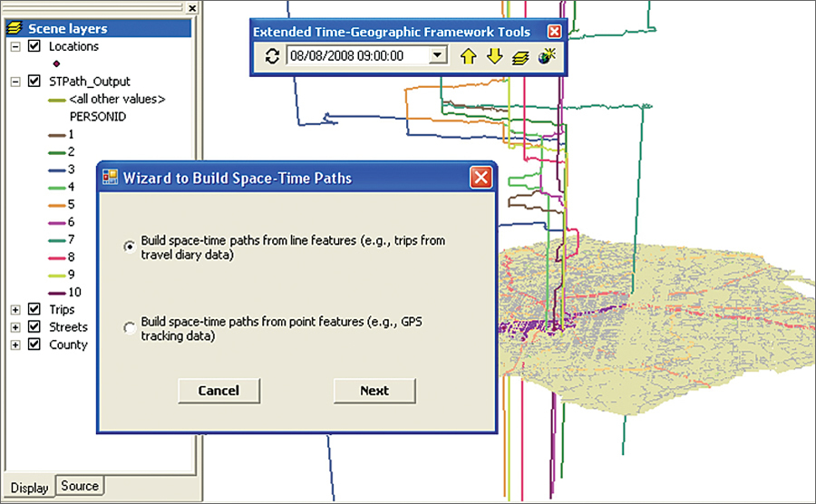Select build paths from line features option
This screenshot has height=504, width=816.
tap(130, 246)
